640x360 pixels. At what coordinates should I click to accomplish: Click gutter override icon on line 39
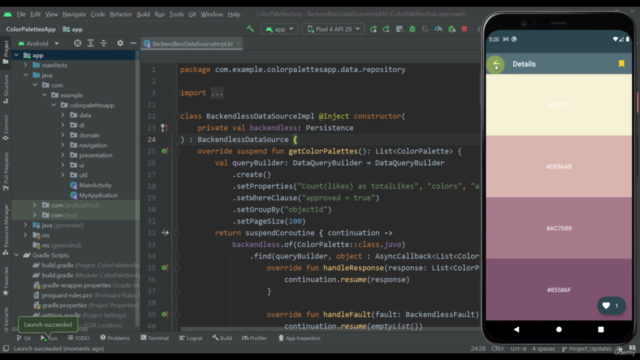pos(164,314)
